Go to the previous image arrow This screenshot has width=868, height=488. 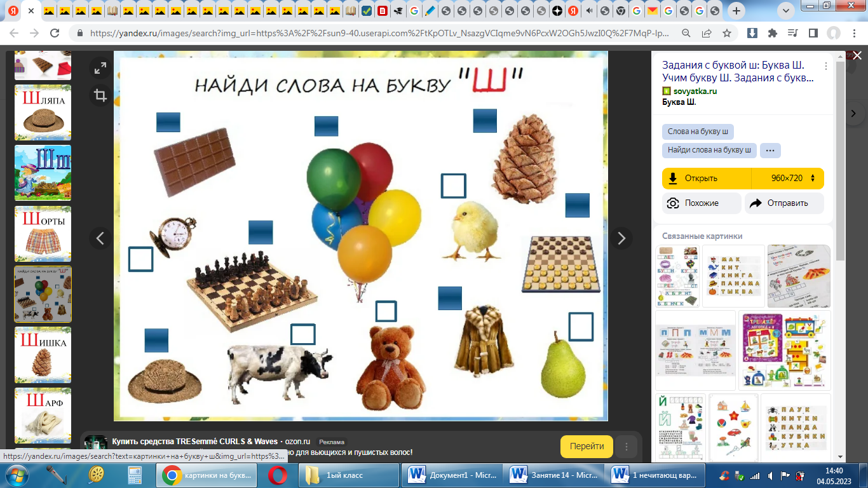(x=100, y=238)
